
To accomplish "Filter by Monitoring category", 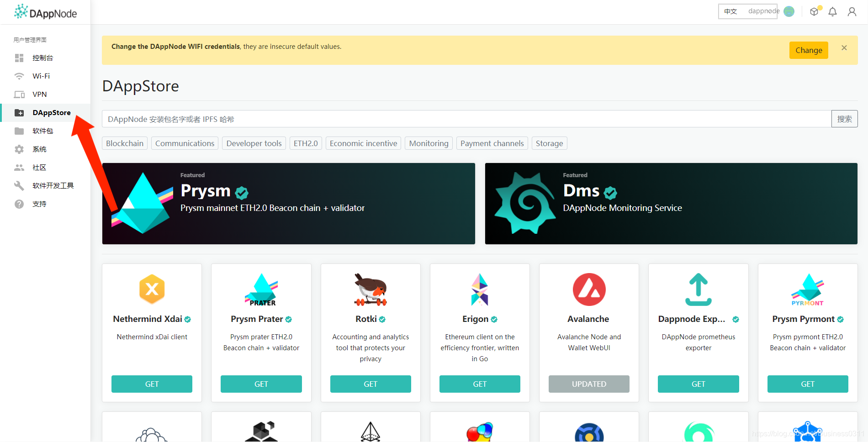I will (x=429, y=143).
